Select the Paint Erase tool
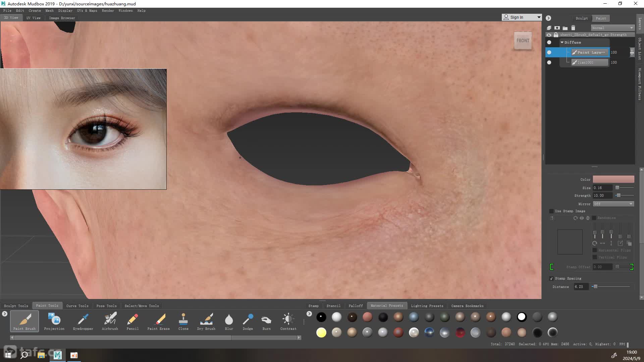The image size is (644, 362). click(159, 321)
